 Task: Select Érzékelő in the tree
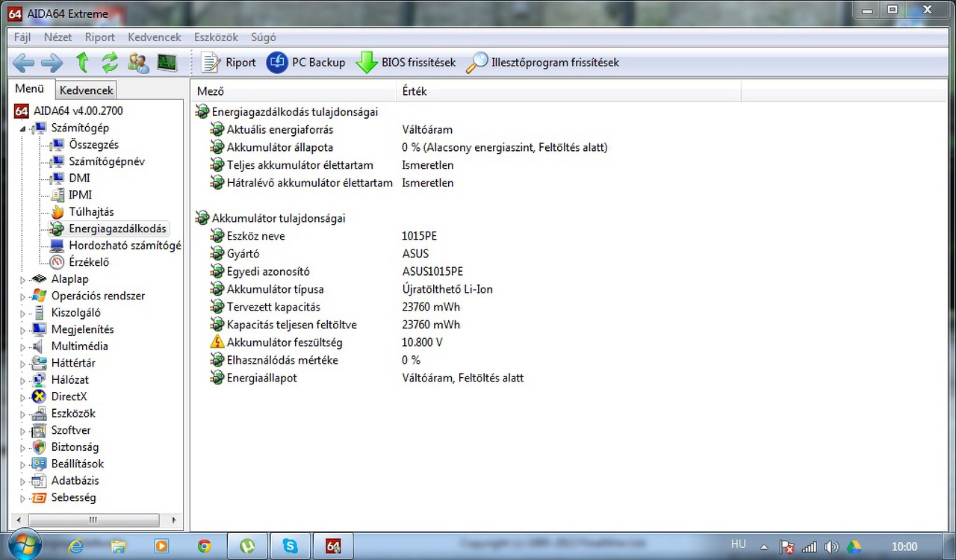coord(89,262)
